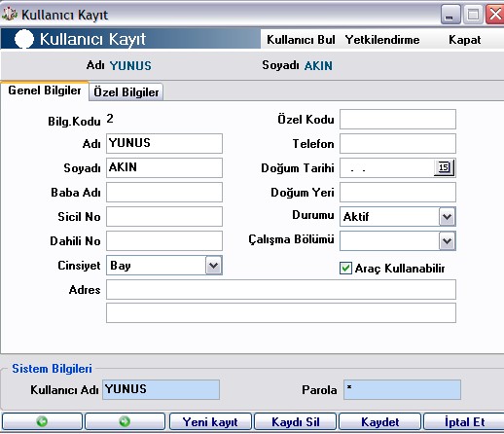The width and height of the screenshot is (504, 434).
Task: Click the Kaydet button
Action: pos(379,421)
